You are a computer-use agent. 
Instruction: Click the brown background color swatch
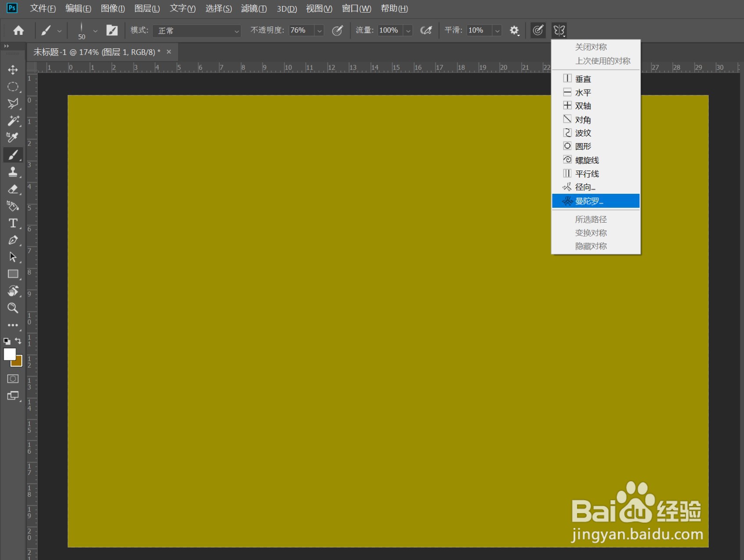(x=18, y=362)
